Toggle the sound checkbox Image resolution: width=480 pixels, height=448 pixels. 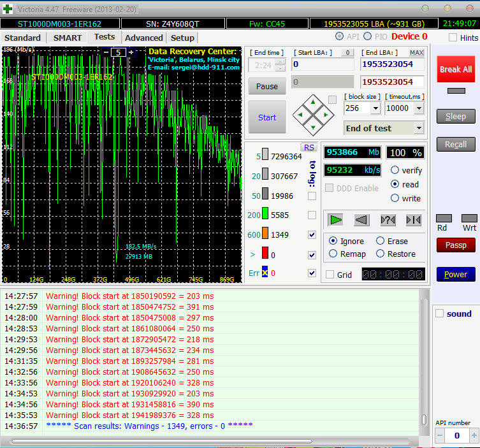click(439, 314)
